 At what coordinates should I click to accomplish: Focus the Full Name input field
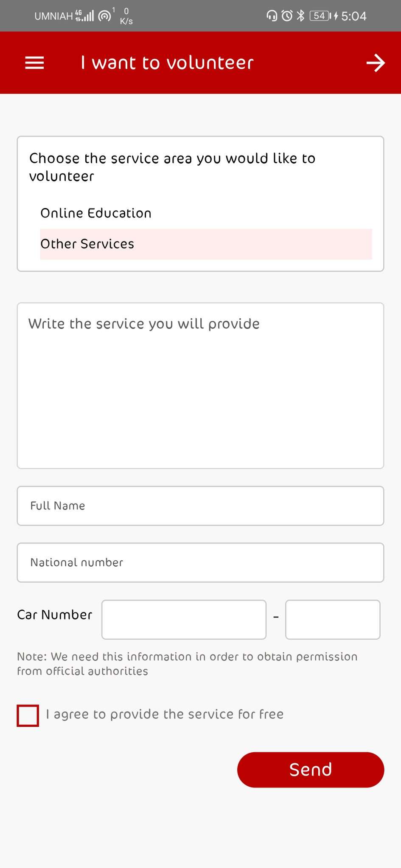[200, 506]
